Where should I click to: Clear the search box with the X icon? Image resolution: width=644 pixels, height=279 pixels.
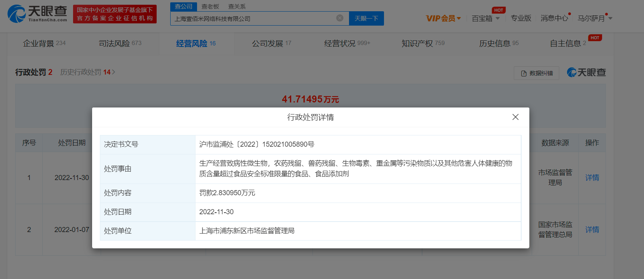340,18
